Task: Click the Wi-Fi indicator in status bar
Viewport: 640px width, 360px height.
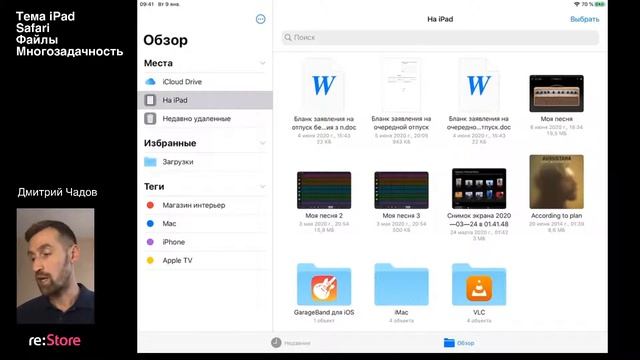Action: 577,4
